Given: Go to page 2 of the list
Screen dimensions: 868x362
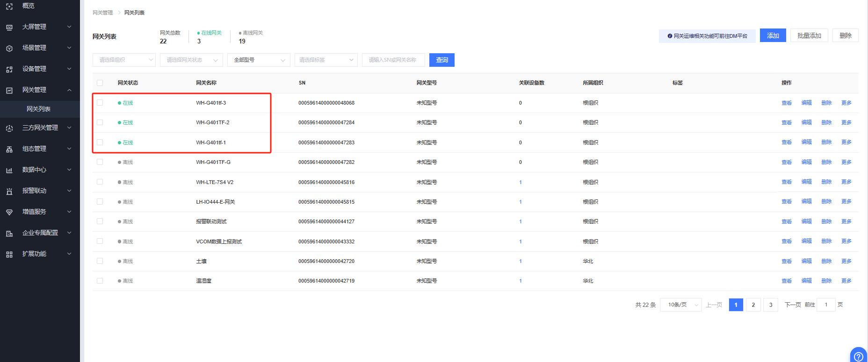Looking at the screenshot, I should pyautogui.click(x=753, y=305).
